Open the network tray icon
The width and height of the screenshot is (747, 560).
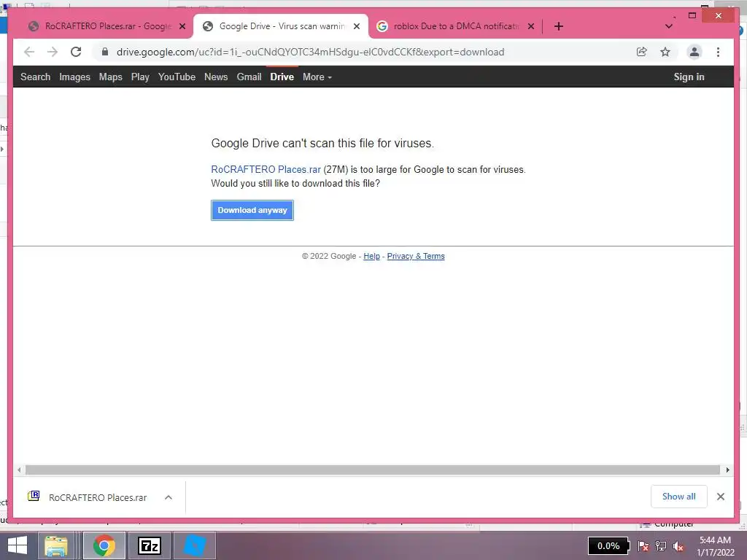[661, 545]
